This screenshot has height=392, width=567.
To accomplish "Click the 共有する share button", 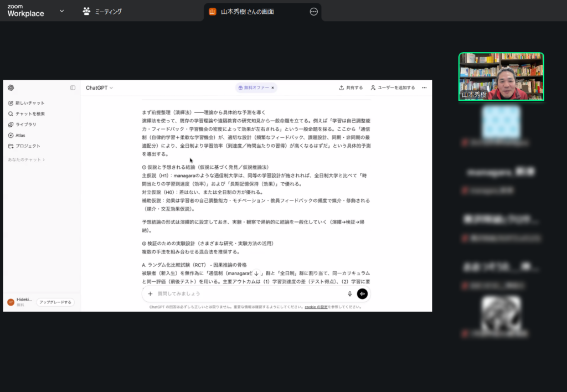I will (351, 87).
